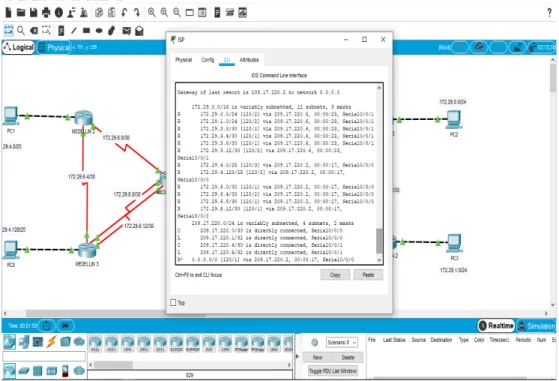Select the Connections lightning bolt category

[x=51, y=342]
